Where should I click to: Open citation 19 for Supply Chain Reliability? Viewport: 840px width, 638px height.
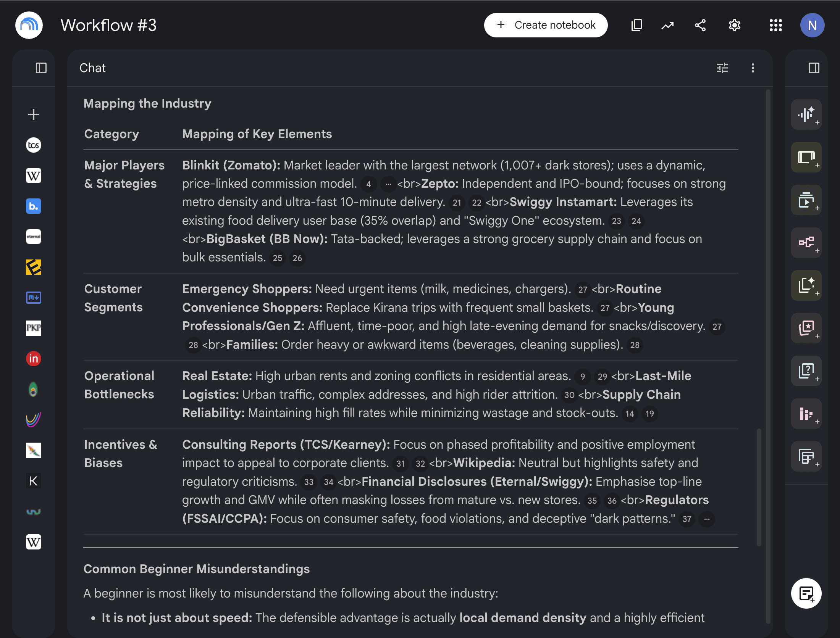649,414
